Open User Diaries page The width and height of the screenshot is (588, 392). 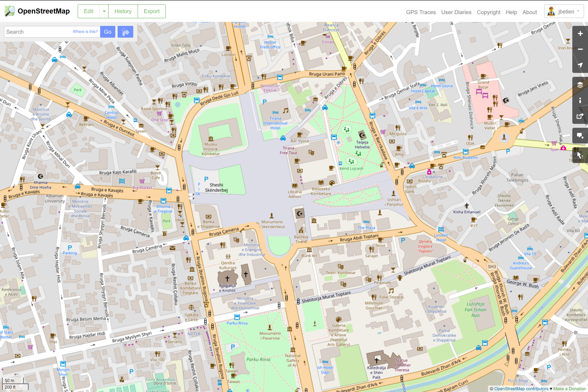(x=456, y=12)
